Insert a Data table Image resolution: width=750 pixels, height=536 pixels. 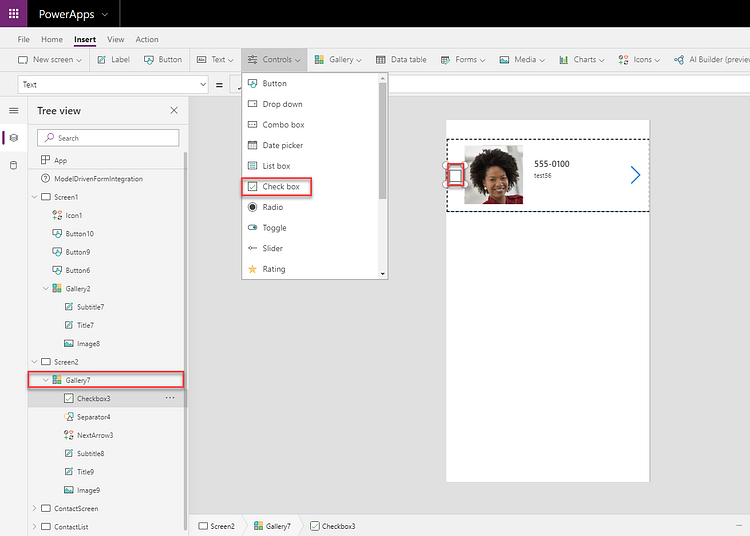click(x=401, y=60)
